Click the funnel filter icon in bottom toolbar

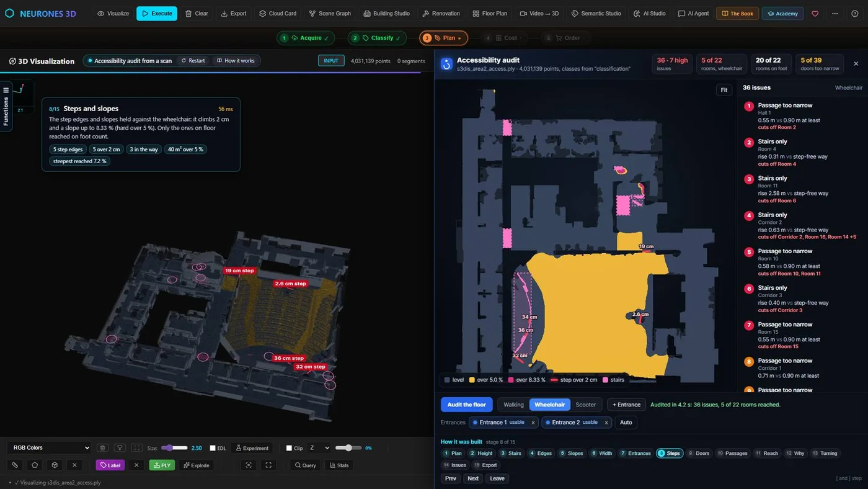(x=120, y=448)
